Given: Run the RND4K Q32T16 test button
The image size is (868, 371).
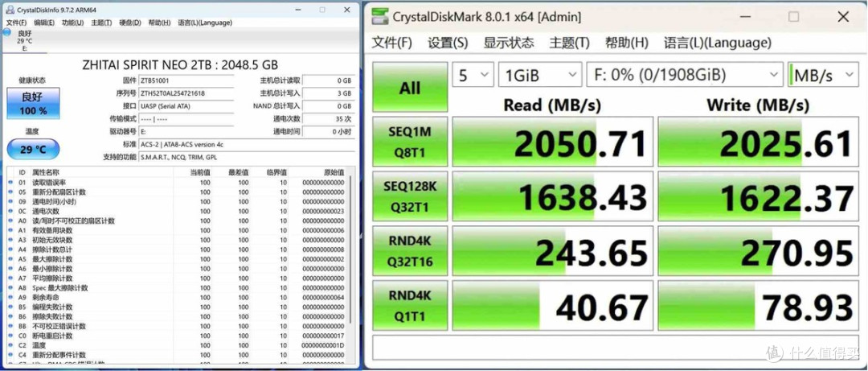Looking at the screenshot, I should point(410,250).
